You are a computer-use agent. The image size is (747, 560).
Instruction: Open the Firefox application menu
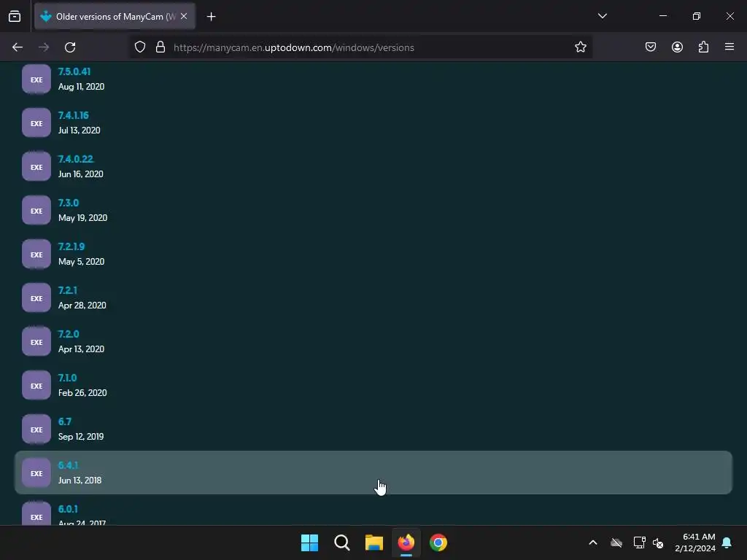point(729,47)
